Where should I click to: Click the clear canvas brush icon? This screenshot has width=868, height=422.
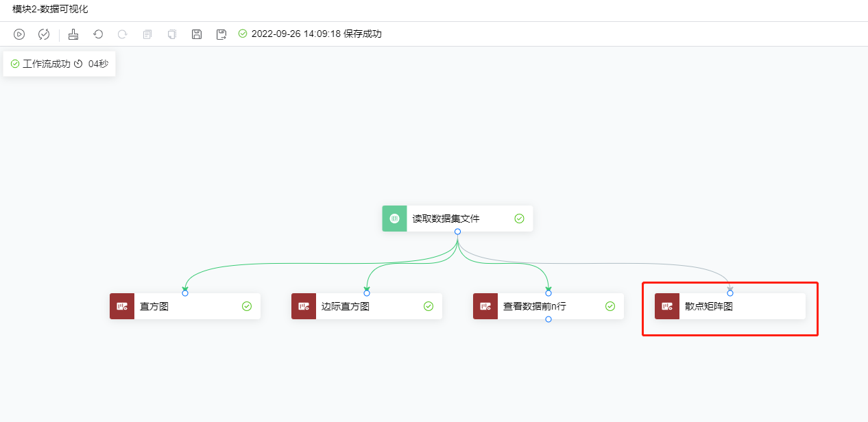tap(73, 34)
